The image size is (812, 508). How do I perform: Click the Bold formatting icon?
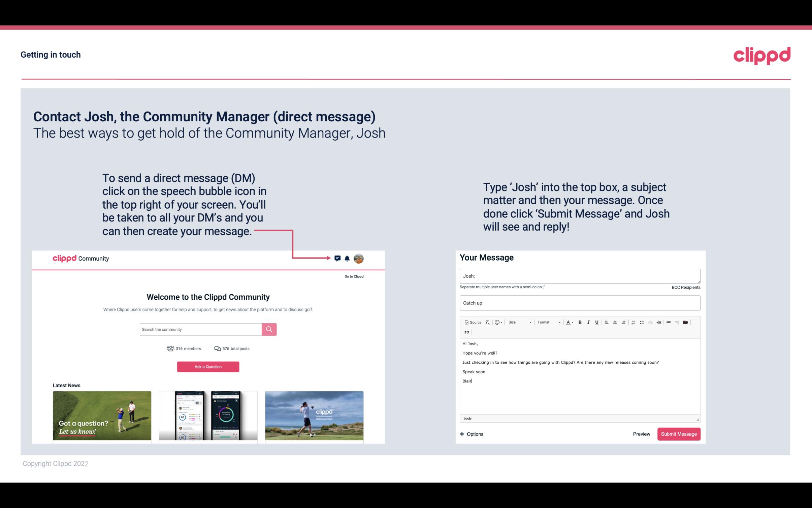coord(579,322)
